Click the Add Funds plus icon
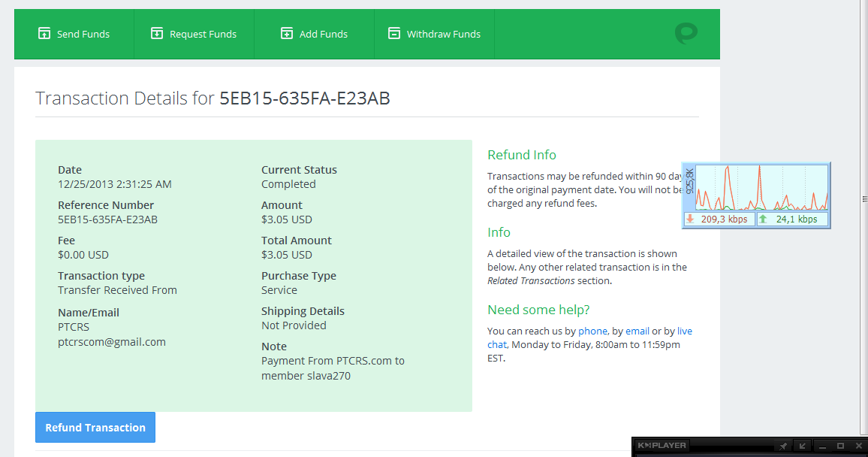868x457 pixels. (x=286, y=33)
